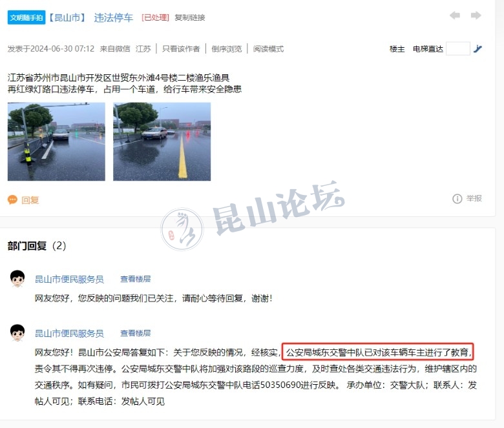Image resolution: width=504 pixels, height=428 pixels.
Task: Click the orange reply speech bubble icon
Action: 12,200
